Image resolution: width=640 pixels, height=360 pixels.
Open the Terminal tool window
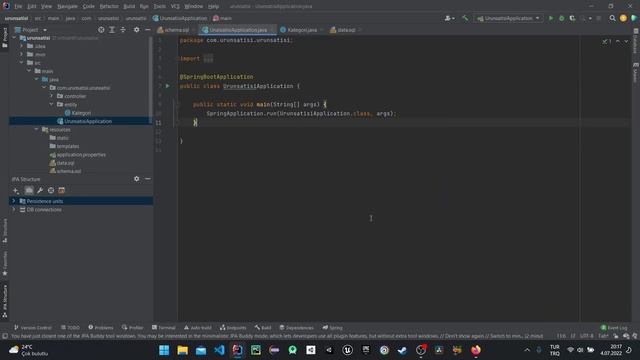tap(164, 328)
